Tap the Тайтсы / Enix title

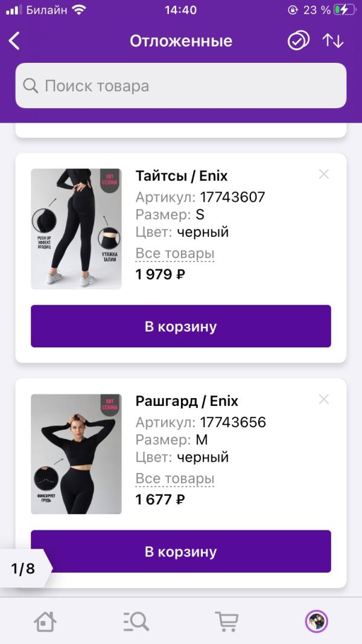tap(182, 176)
